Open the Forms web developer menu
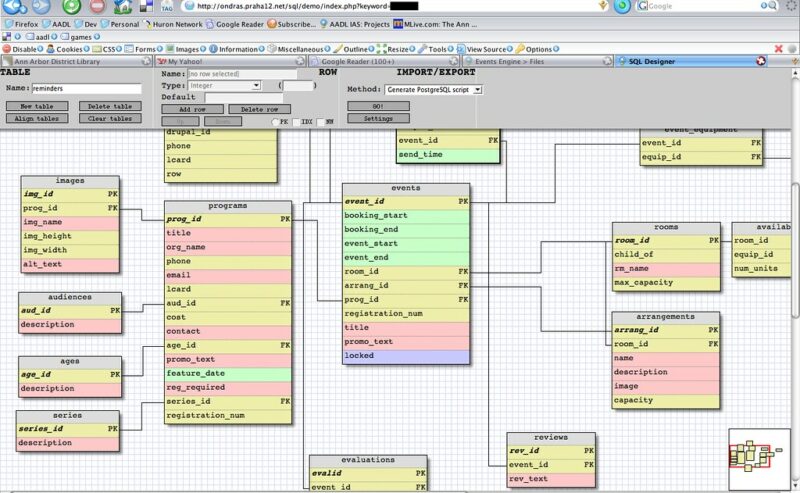Screen dimensions: 800x493 (144, 49)
